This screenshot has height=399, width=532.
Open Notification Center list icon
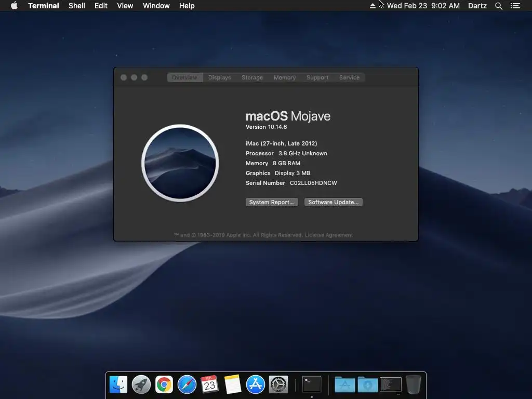click(515, 6)
